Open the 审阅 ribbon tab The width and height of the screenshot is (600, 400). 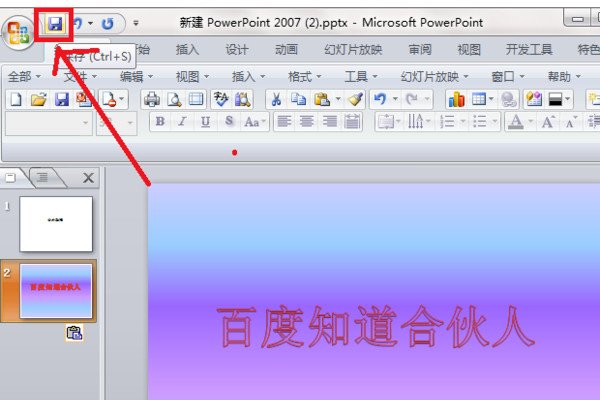[x=420, y=49]
